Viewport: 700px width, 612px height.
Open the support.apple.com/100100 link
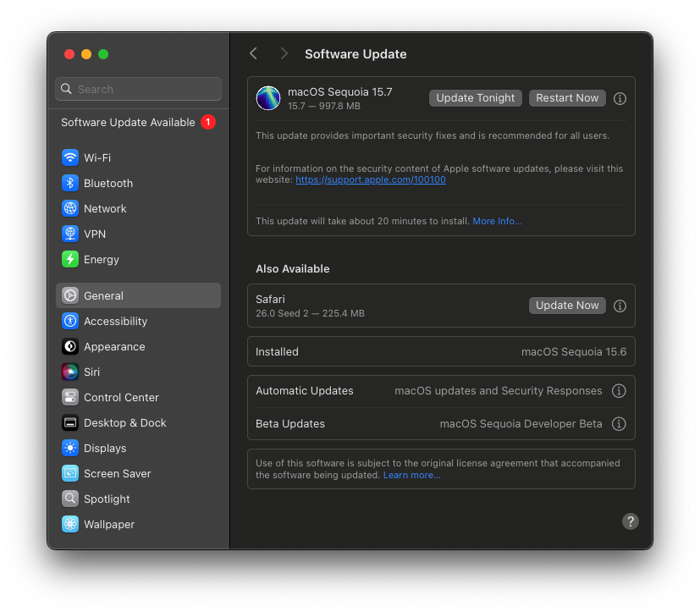tap(370, 179)
